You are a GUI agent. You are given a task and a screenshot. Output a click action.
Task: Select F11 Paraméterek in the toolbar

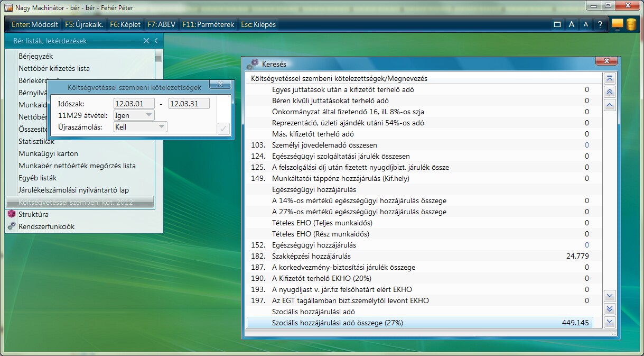pyautogui.click(x=208, y=24)
